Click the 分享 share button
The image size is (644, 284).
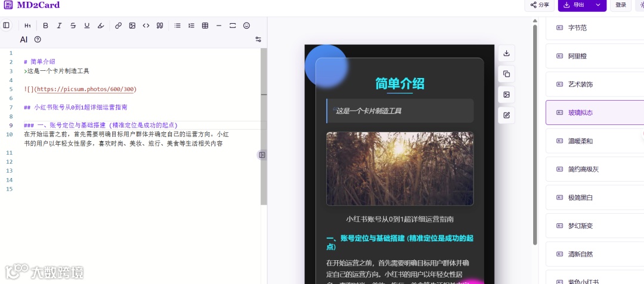tap(539, 5)
